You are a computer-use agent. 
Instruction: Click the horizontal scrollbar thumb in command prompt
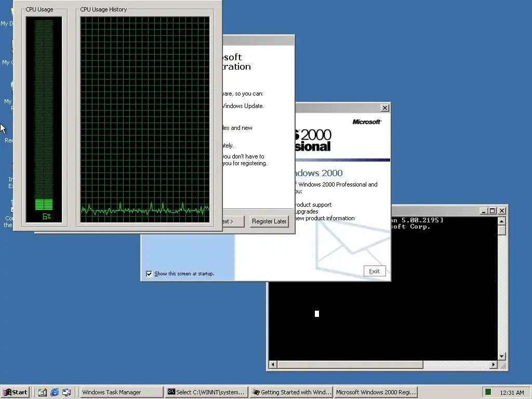click(350, 365)
